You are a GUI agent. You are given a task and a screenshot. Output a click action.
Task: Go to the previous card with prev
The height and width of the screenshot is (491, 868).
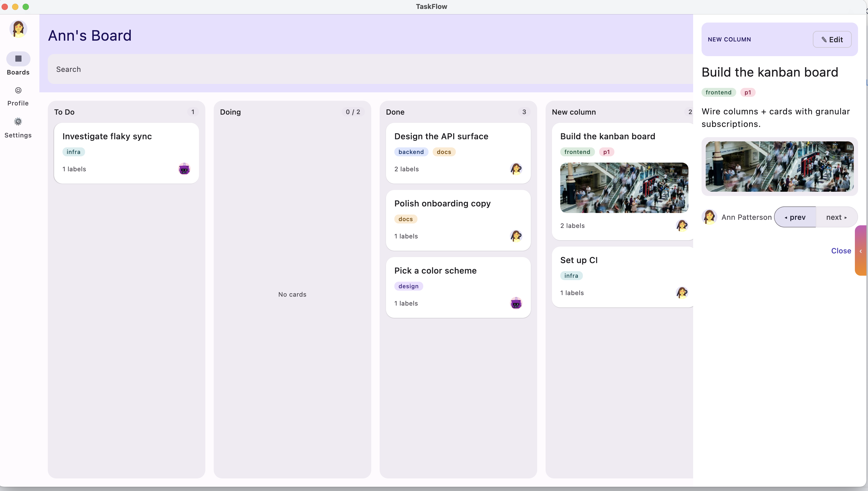tap(795, 217)
